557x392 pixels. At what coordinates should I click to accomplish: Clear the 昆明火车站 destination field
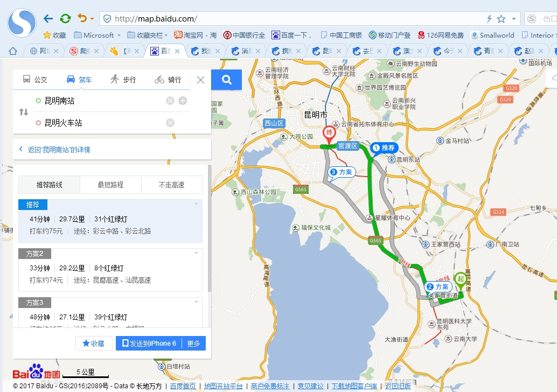170,123
